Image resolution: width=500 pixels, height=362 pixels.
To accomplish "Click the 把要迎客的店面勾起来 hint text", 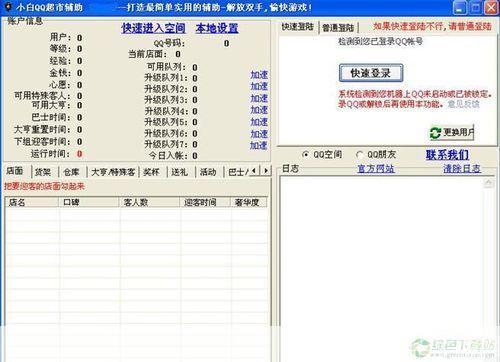I will click(44, 186).
